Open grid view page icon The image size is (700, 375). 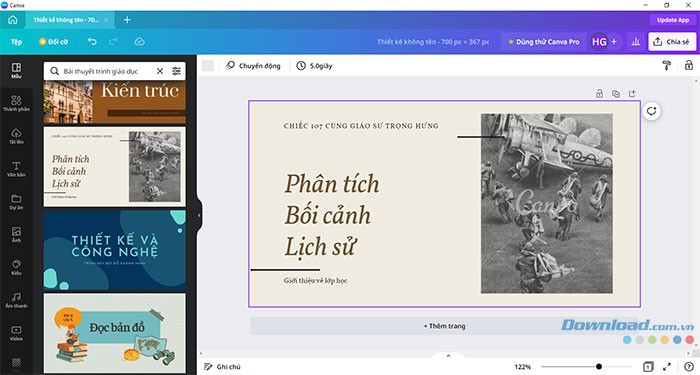[x=649, y=367]
